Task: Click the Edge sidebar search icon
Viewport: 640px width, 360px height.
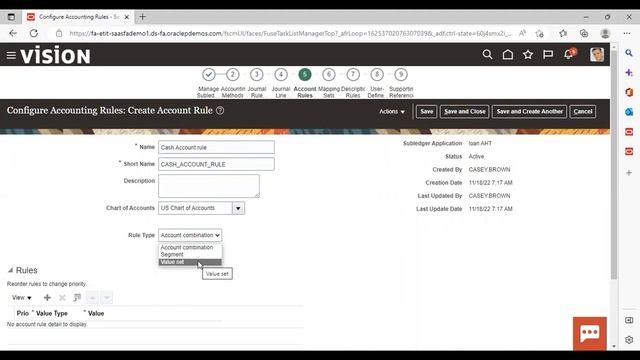Action: click(x=629, y=53)
